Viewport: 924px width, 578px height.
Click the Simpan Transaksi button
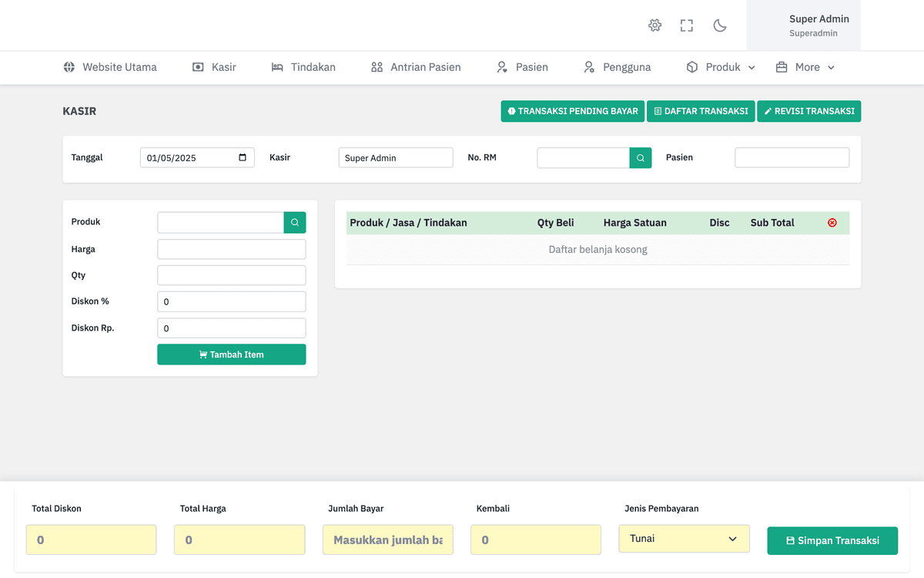[832, 540]
